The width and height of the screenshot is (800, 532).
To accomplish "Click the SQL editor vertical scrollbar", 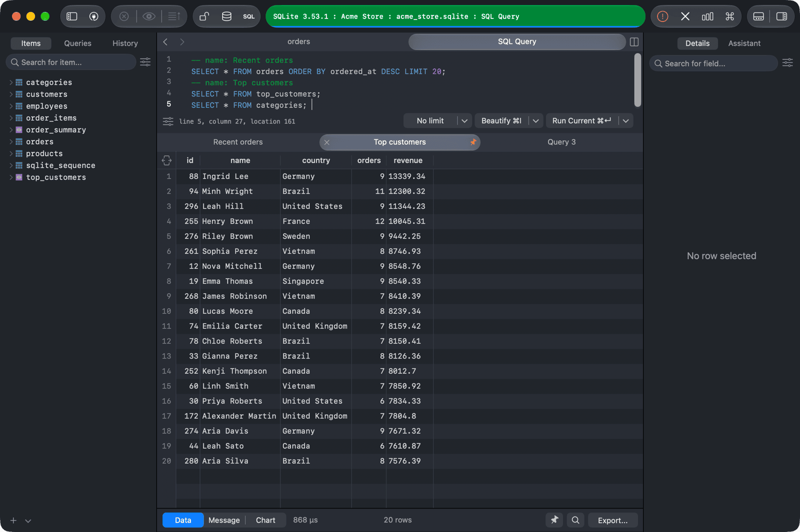I will coord(637,80).
